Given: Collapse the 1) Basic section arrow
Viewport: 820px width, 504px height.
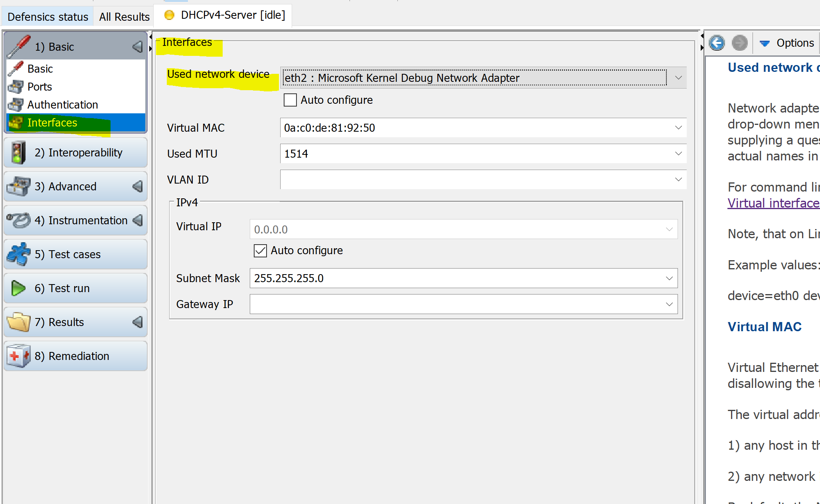Looking at the screenshot, I should click(x=138, y=47).
